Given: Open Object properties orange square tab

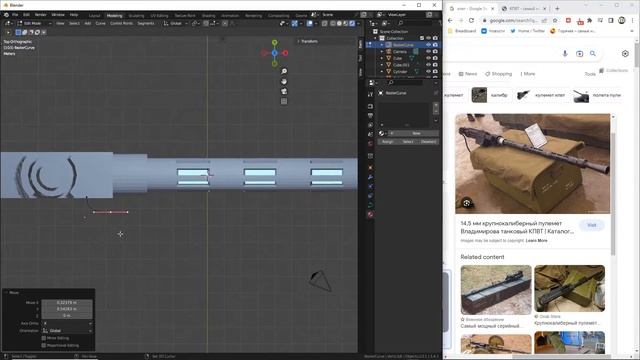Looking at the screenshot, I should [x=370, y=167].
